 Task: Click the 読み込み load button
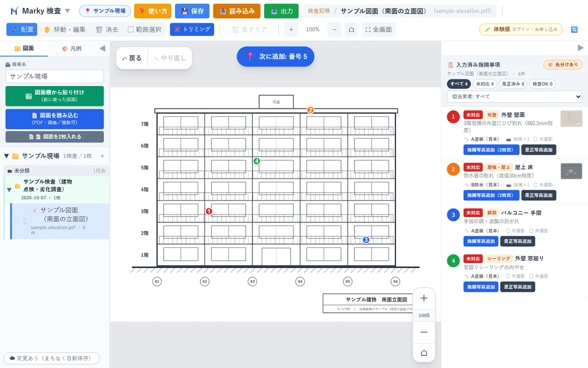pos(237,11)
